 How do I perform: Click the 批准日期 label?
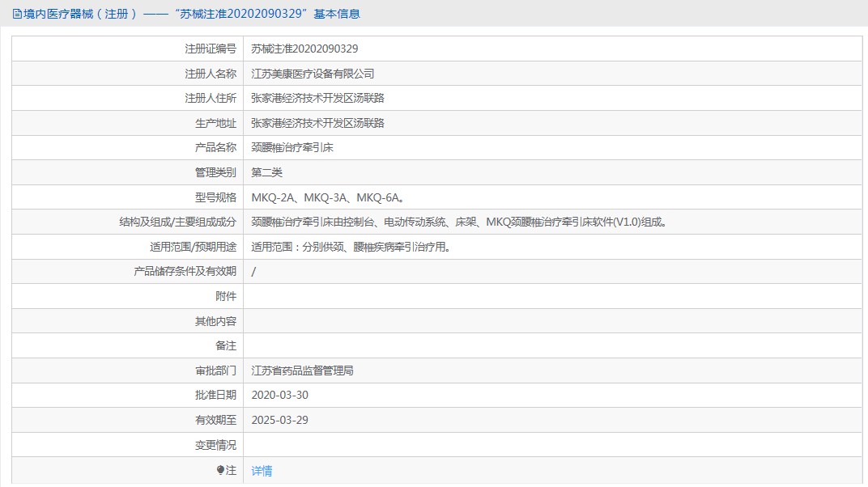tap(215, 395)
